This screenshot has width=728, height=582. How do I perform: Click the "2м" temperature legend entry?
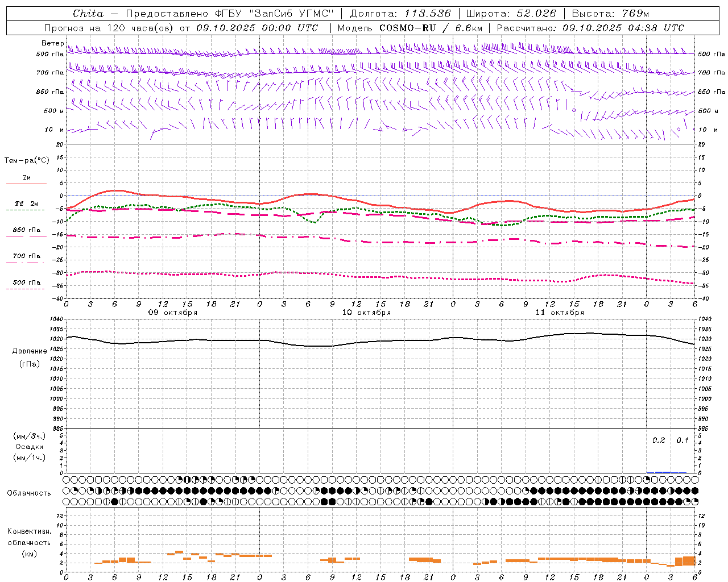(x=27, y=178)
